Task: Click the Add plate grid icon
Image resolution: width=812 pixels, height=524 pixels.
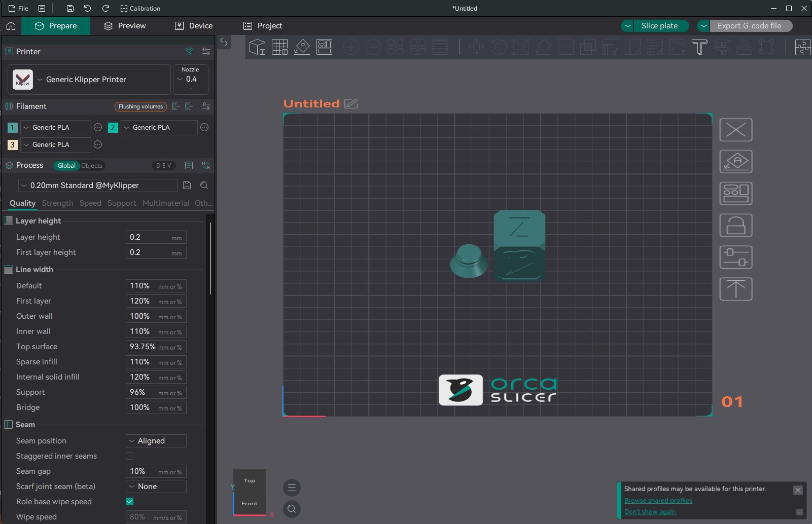Action: (280, 47)
